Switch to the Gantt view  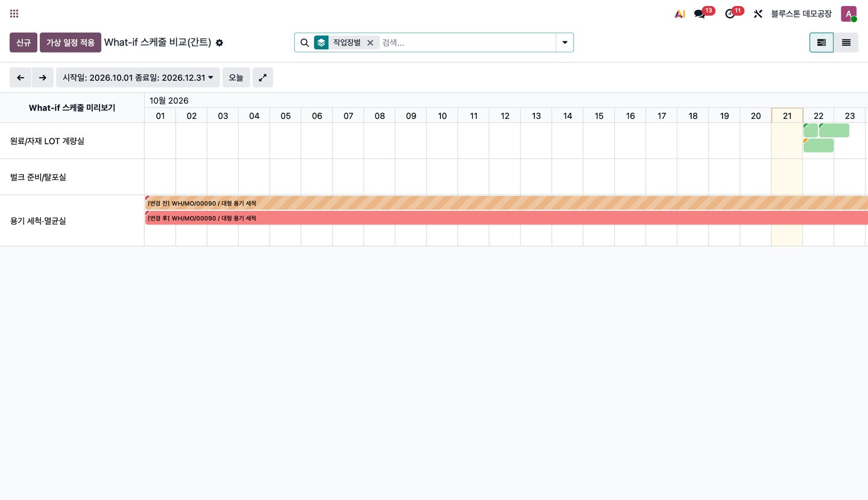coord(821,43)
